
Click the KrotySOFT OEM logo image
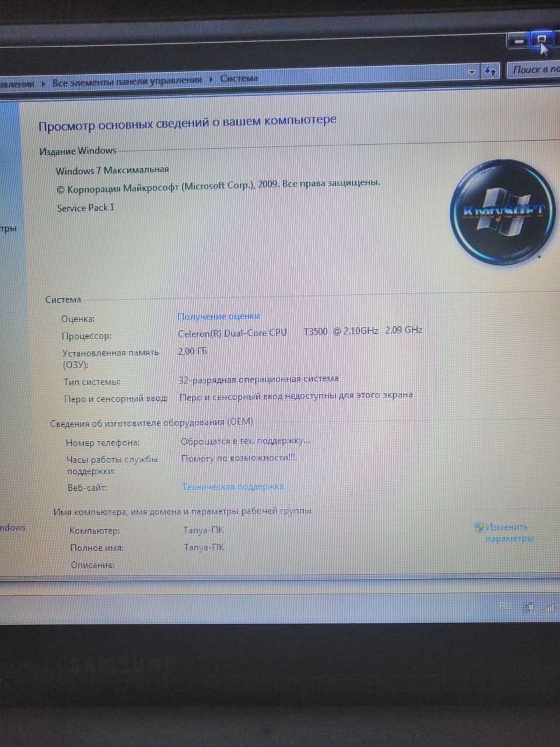tap(502, 213)
